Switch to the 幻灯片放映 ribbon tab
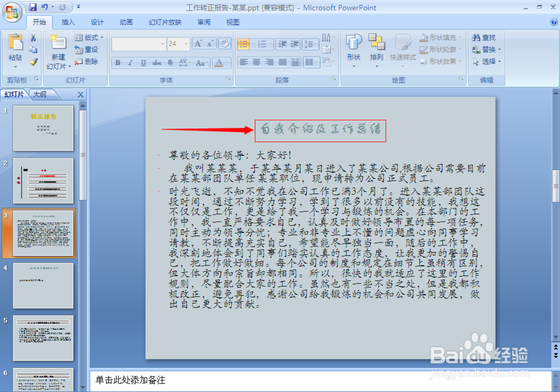The width and height of the screenshot is (560, 392). [x=165, y=22]
